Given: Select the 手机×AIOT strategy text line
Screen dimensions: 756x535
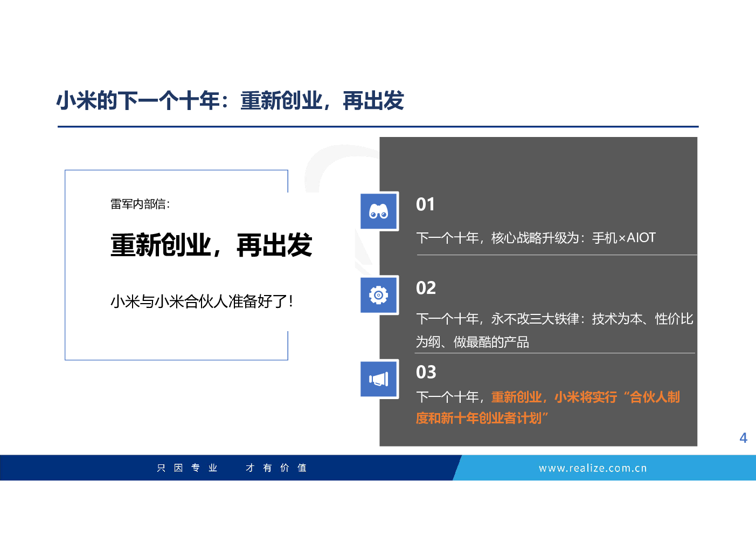Looking at the screenshot, I should [x=536, y=238].
